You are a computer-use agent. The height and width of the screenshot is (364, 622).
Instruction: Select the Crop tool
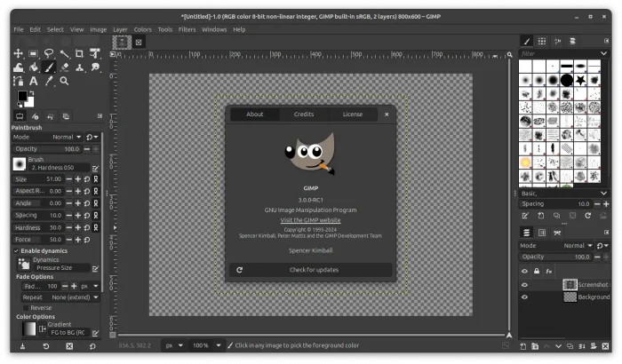point(79,53)
